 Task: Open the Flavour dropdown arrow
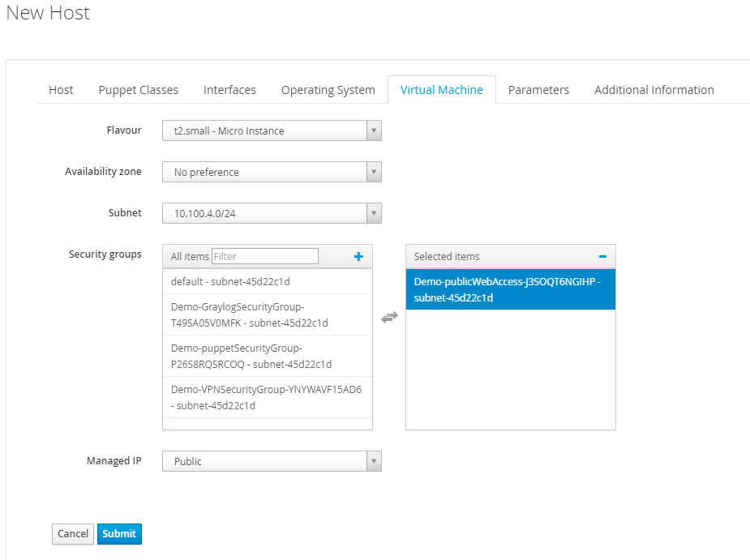(x=374, y=130)
